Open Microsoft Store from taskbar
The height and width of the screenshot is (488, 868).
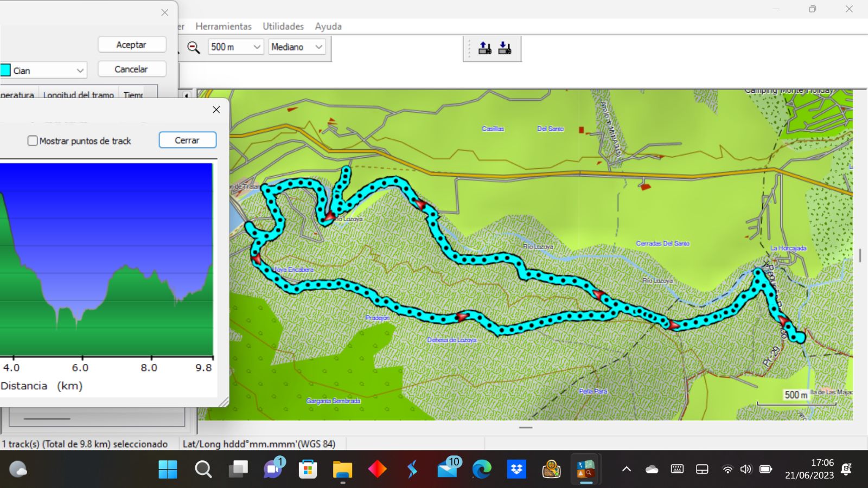(x=308, y=469)
